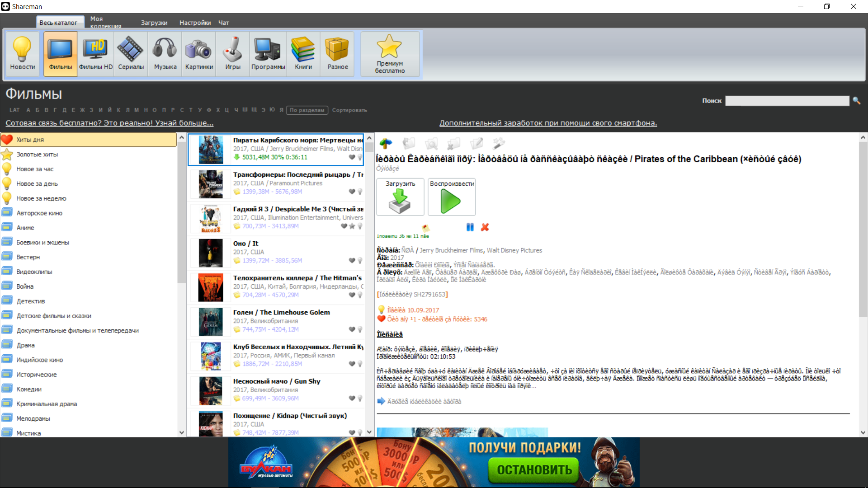Viewport: 868px width, 488px height.
Task: Open the Книги category
Action: [x=303, y=53]
